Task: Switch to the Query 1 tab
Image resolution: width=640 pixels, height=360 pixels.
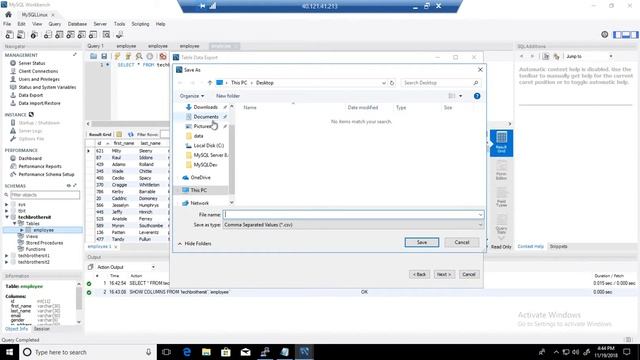Action: tap(96, 46)
